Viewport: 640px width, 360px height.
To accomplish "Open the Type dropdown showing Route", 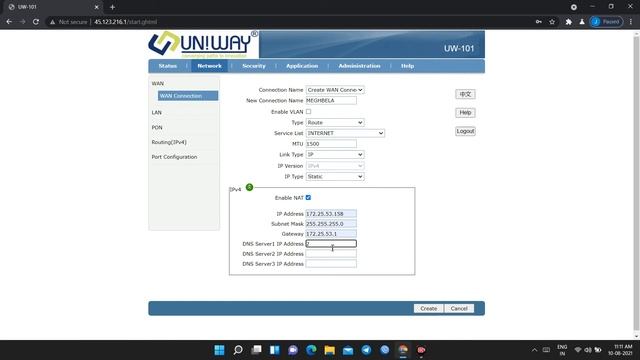I will 335,122.
